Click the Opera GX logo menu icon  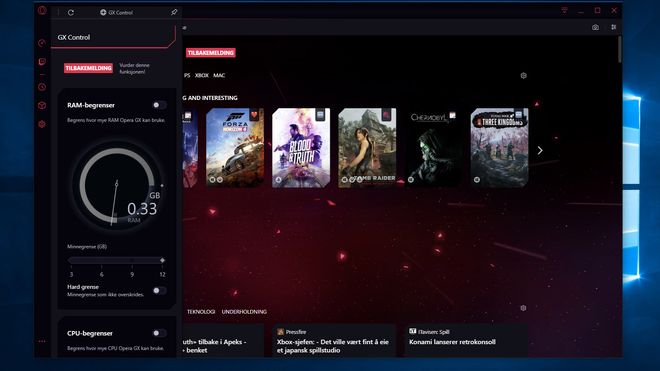point(42,10)
